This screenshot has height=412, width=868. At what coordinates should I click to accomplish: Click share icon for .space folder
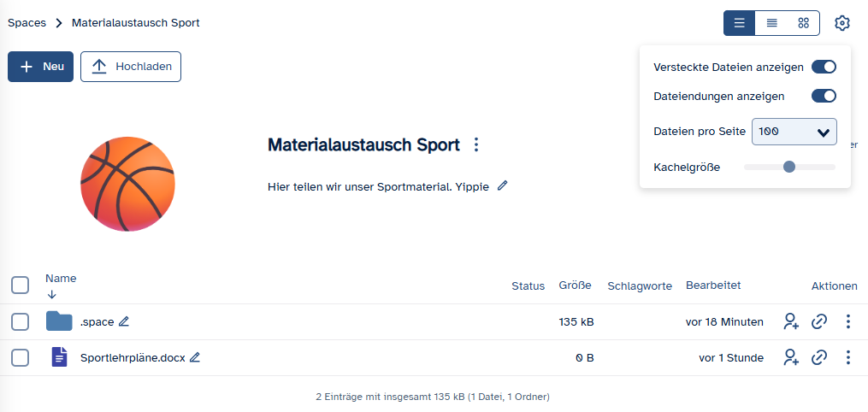pyautogui.click(x=790, y=321)
